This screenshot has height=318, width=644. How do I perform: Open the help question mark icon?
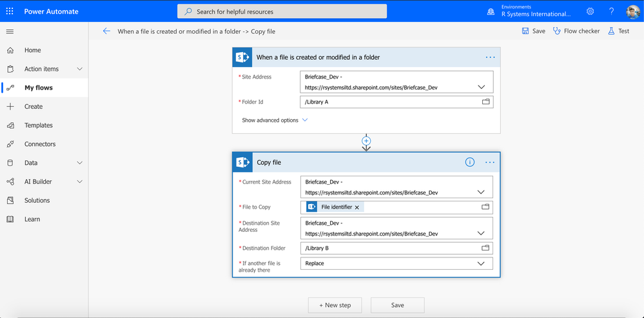click(612, 11)
